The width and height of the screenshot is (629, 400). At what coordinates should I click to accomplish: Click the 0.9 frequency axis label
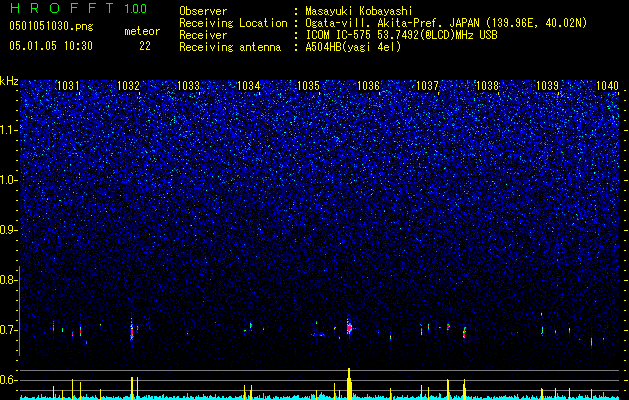(8, 230)
